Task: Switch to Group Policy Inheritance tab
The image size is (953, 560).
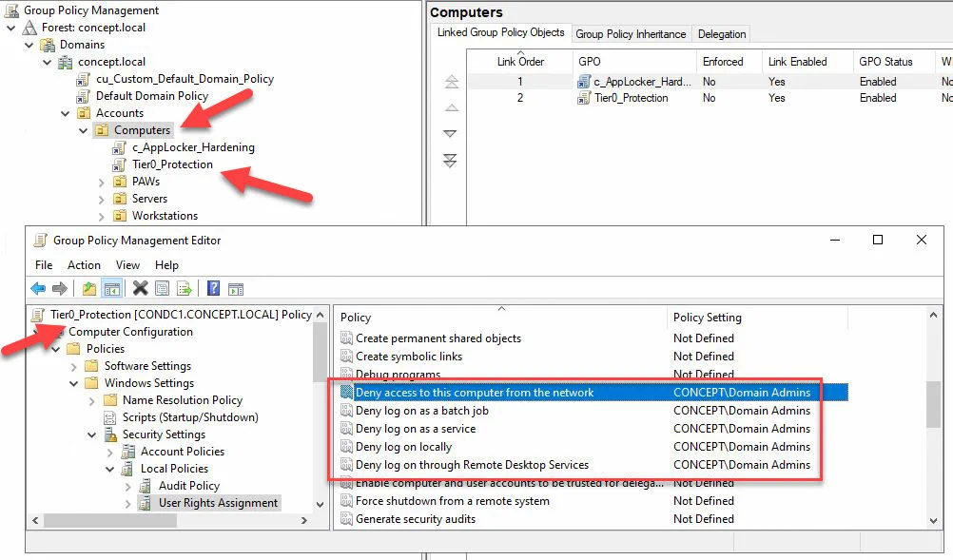Action: (x=631, y=34)
